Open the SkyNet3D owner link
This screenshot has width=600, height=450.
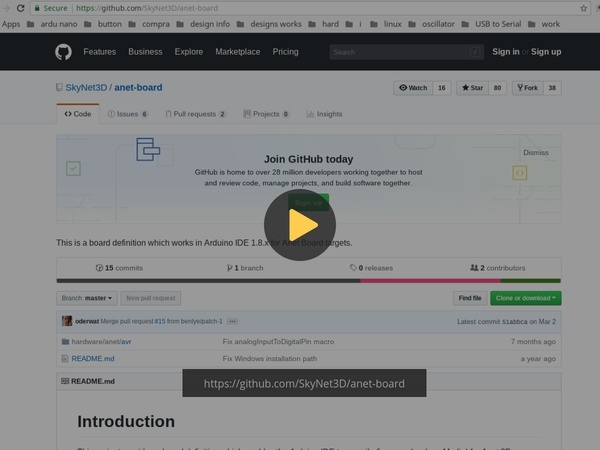tap(86, 88)
